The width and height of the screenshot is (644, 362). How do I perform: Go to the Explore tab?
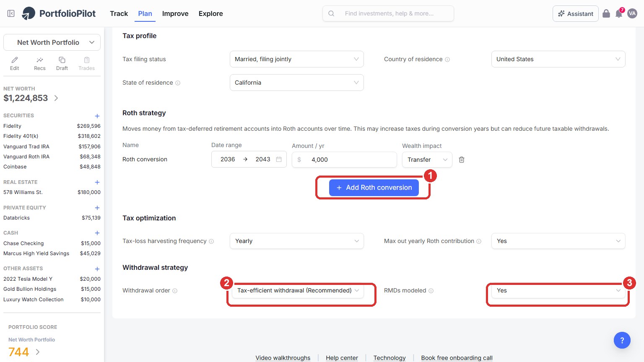(x=211, y=13)
